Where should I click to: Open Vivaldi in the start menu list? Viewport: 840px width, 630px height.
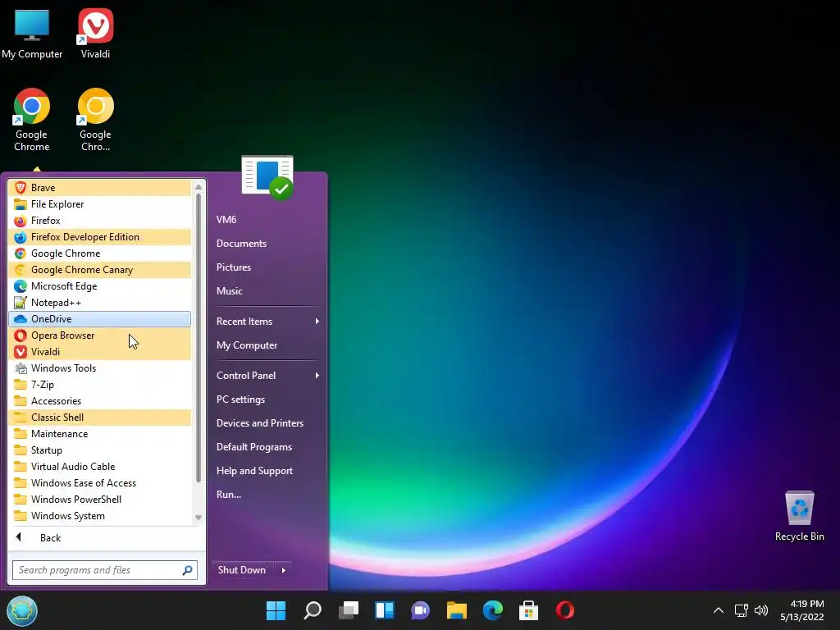99,352
